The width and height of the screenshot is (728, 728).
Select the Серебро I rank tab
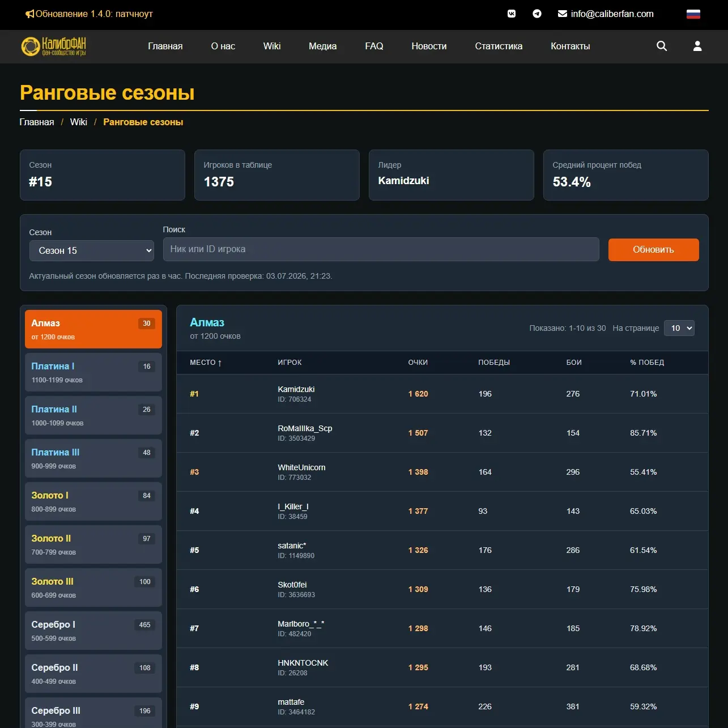pyautogui.click(x=93, y=631)
